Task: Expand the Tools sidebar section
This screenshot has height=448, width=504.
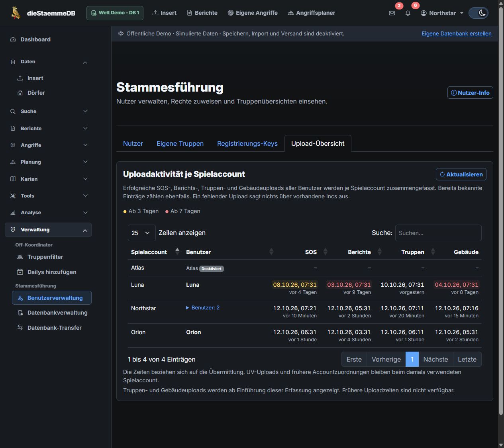Action: (49, 196)
